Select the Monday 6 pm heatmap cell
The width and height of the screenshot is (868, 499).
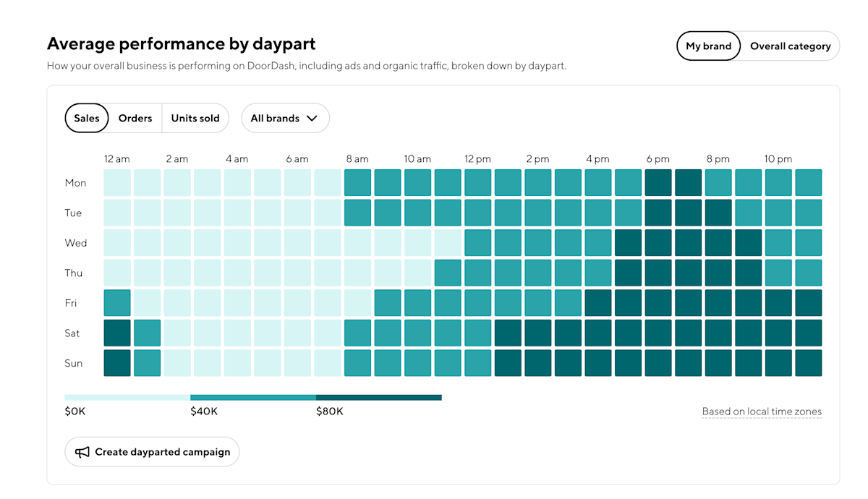click(658, 183)
